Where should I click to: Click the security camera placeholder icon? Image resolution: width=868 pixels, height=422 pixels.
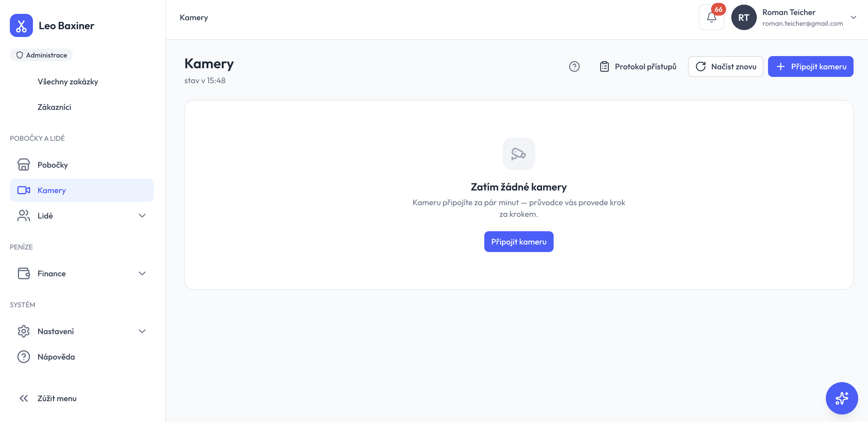(519, 154)
